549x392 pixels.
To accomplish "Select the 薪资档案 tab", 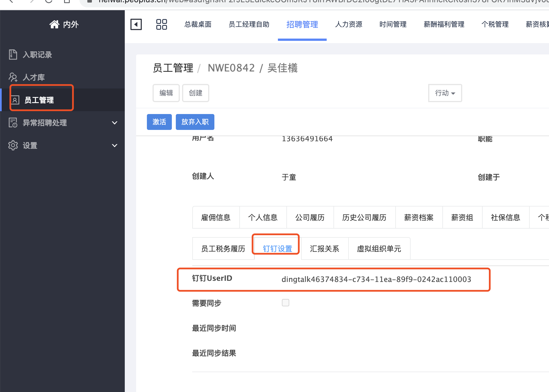I will coord(419,218).
